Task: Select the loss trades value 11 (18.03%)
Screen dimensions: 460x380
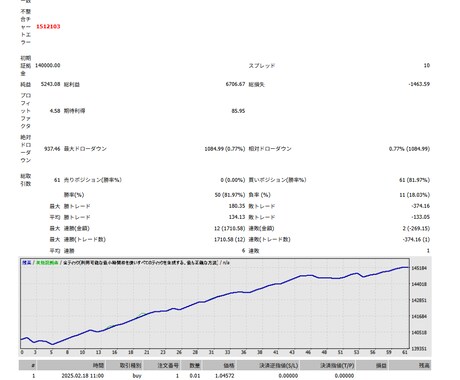Action: point(415,195)
